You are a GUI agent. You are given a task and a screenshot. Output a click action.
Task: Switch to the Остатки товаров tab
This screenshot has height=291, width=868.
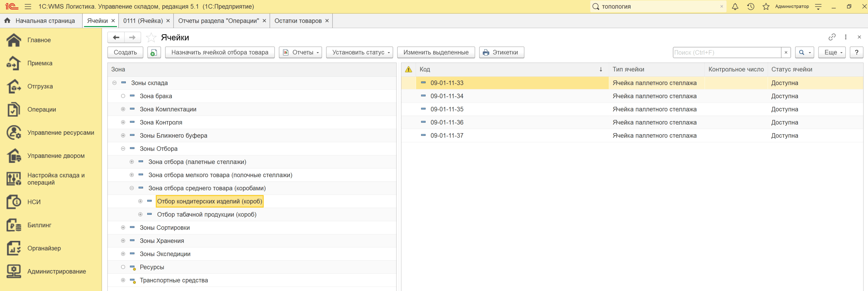[x=298, y=21]
